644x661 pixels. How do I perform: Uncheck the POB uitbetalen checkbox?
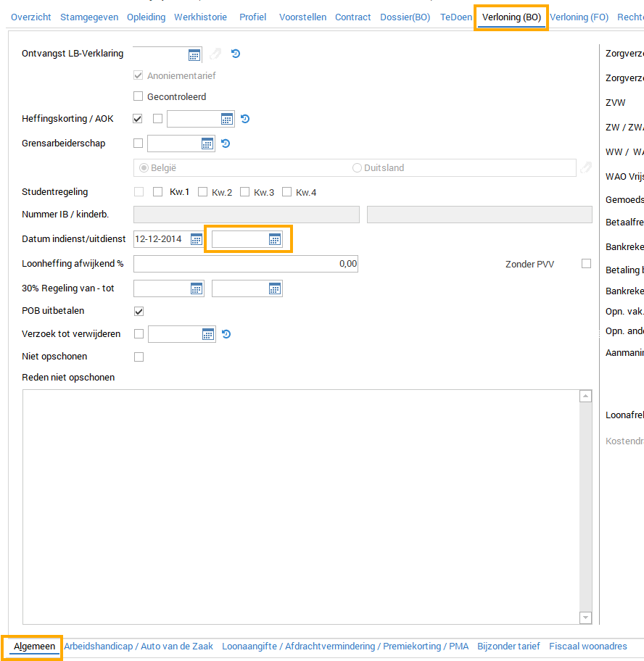(x=139, y=311)
